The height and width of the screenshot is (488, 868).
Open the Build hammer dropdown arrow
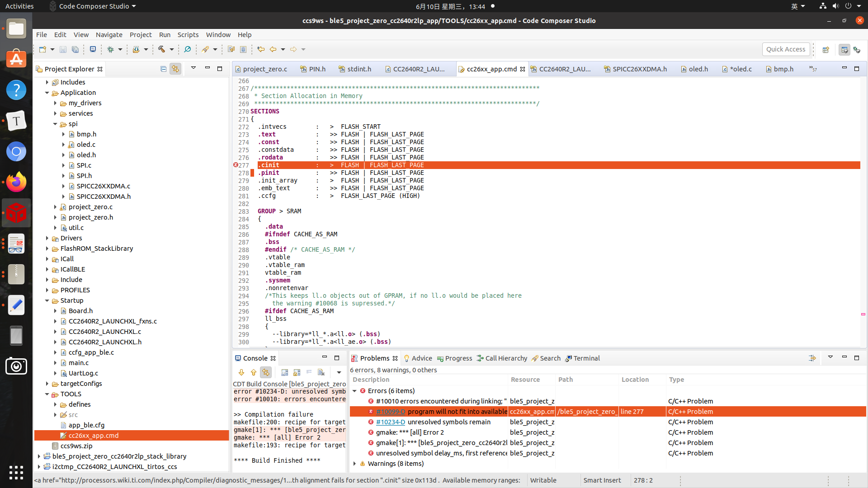172,49
